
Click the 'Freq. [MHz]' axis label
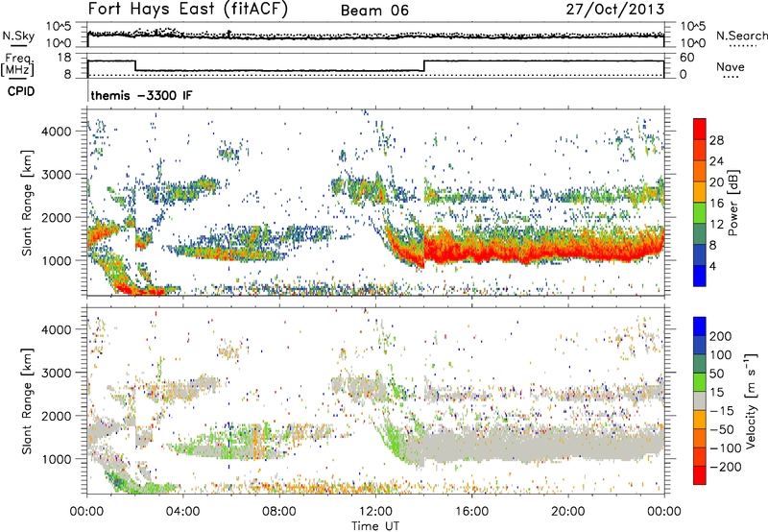coord(17,64)
